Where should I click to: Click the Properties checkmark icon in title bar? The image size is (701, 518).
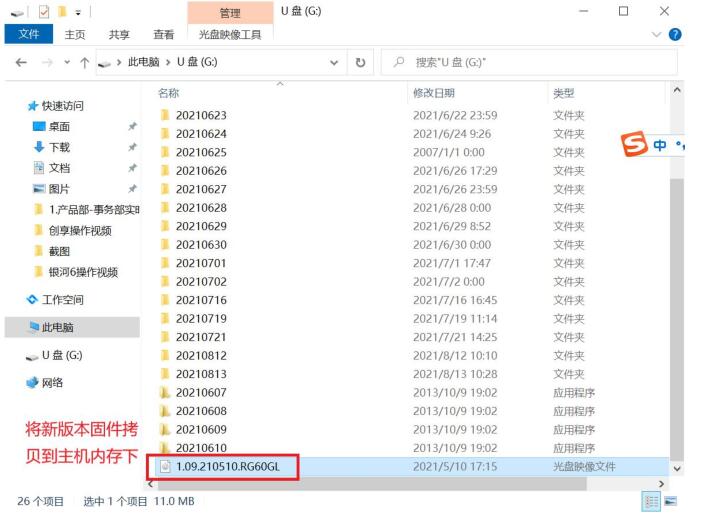44,12
